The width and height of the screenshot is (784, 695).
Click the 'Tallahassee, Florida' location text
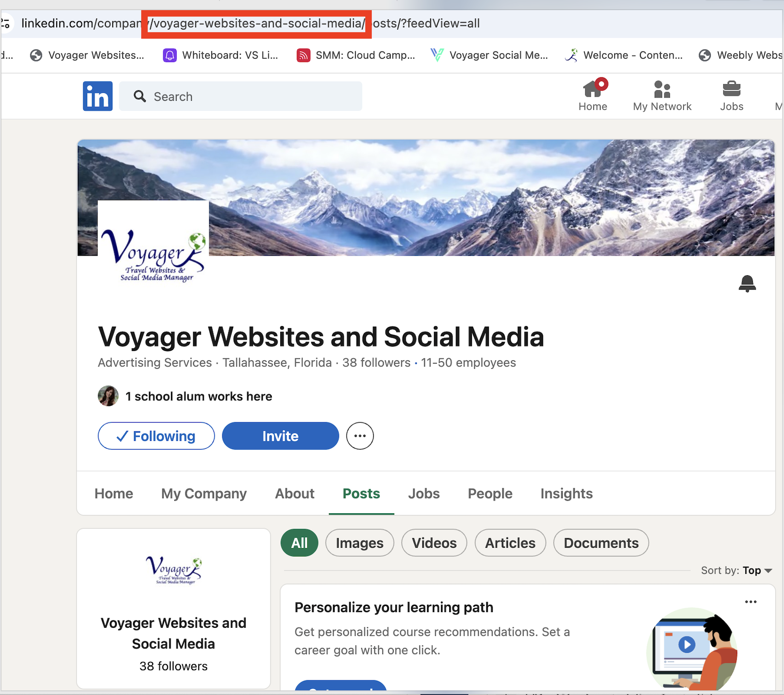click(277, 363)
